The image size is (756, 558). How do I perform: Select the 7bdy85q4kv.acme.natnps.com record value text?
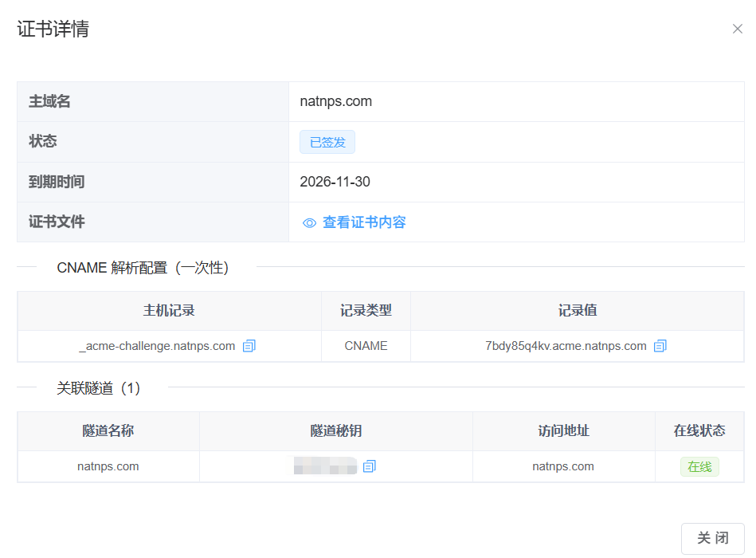(566, 346)
